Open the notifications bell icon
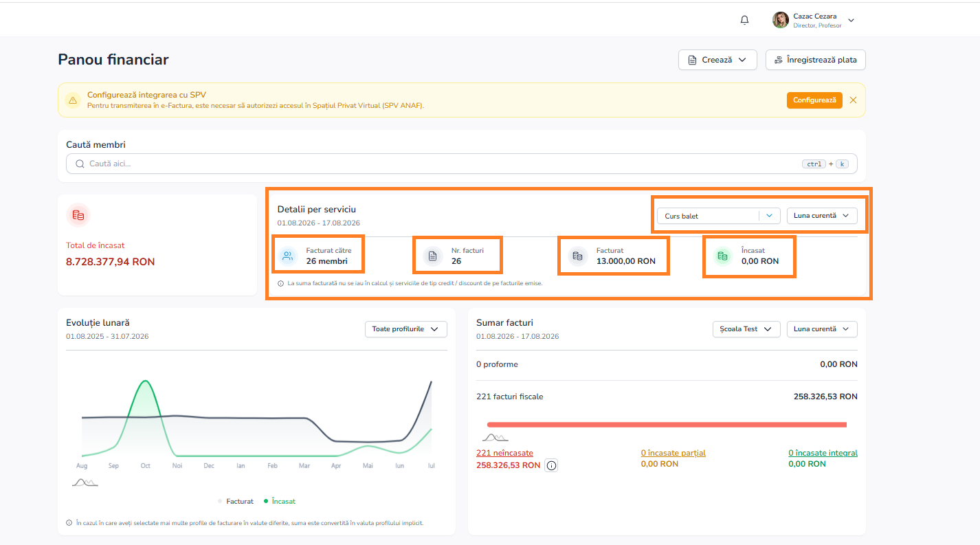 point(744,20)
